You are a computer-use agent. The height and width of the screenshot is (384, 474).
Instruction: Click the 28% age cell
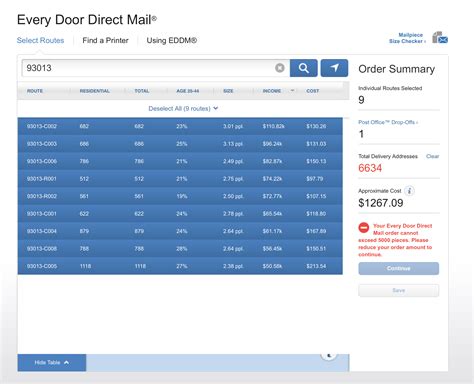pos(182,249)
